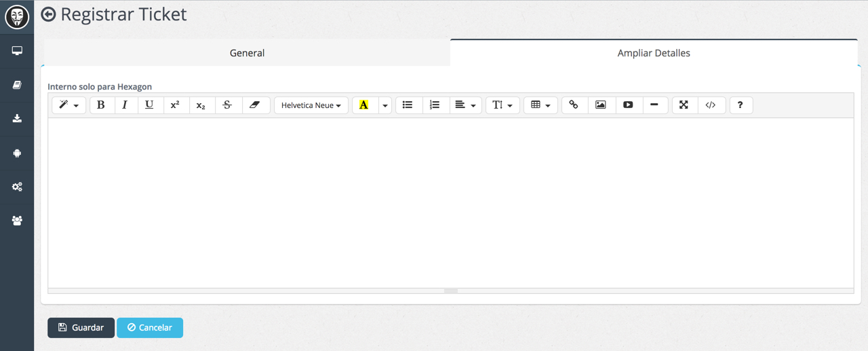The image size is (868, 351).
Task: Click the editor resize handle bar
Action: point(451,291)
